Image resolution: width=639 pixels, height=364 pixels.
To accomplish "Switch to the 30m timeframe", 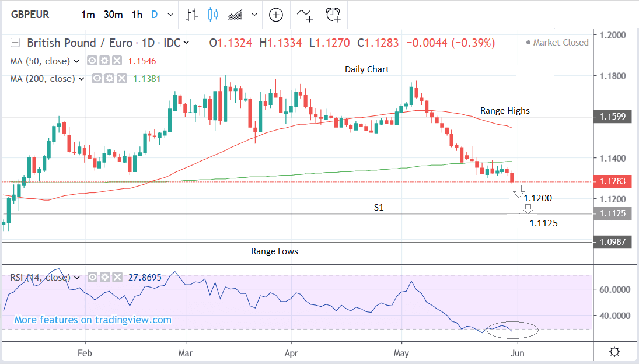I will [x=113, y=15].
